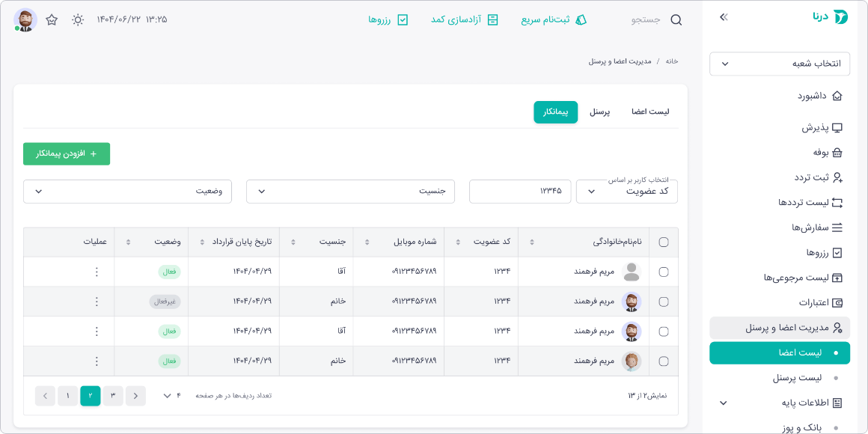Open the کد عضویت user filter dropdown
This screenshot has height=434, width=868.
click(626, 192)
